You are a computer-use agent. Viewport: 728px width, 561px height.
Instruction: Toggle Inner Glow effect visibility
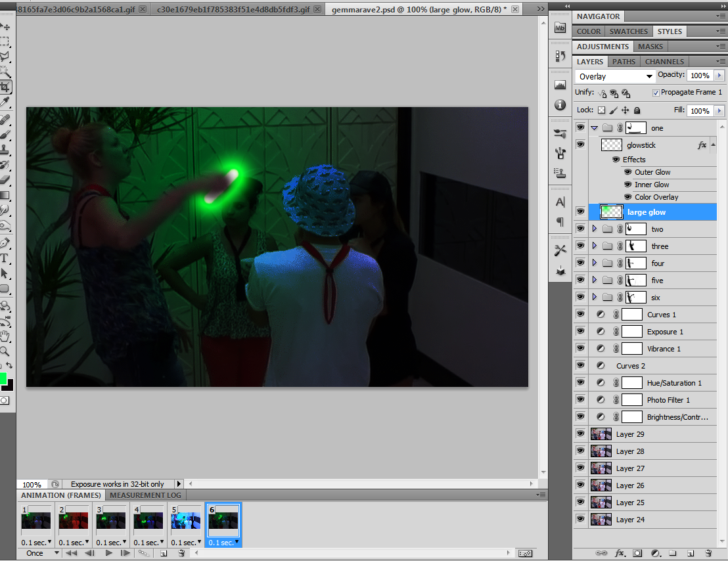[627, 185]
